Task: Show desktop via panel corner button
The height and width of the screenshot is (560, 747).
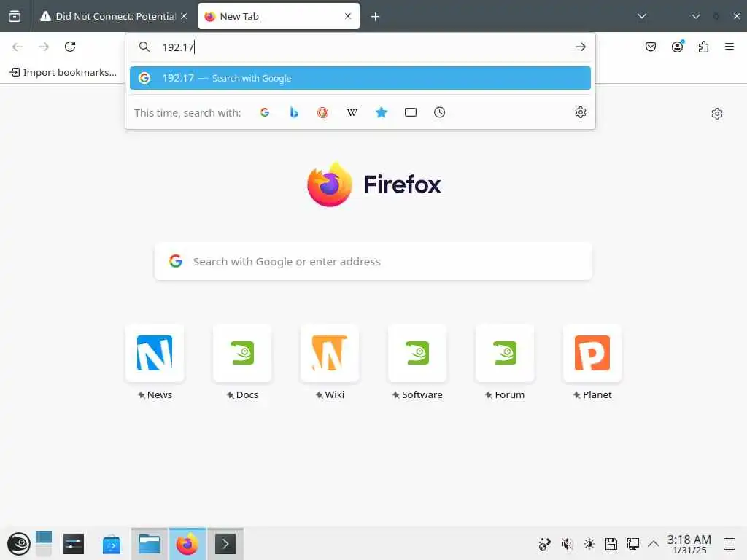Action: coord(729,544)
